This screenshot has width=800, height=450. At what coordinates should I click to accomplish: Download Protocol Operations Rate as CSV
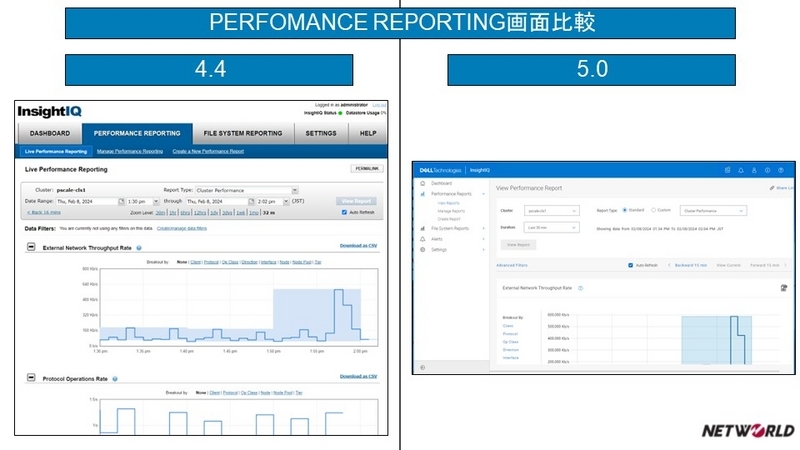(358, 377)
